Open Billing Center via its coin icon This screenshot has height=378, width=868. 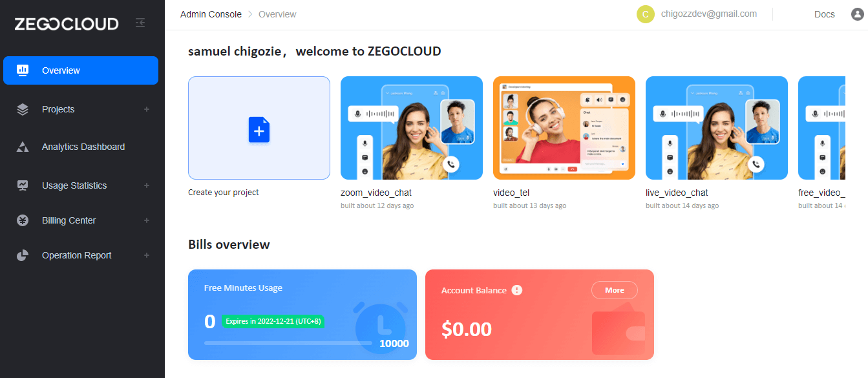(x=22, y=220)
